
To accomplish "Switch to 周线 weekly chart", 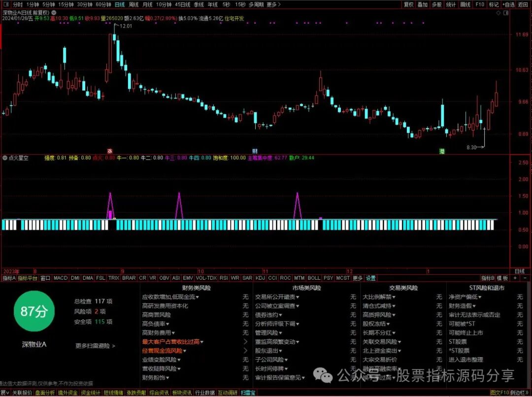I will point(133,4).
